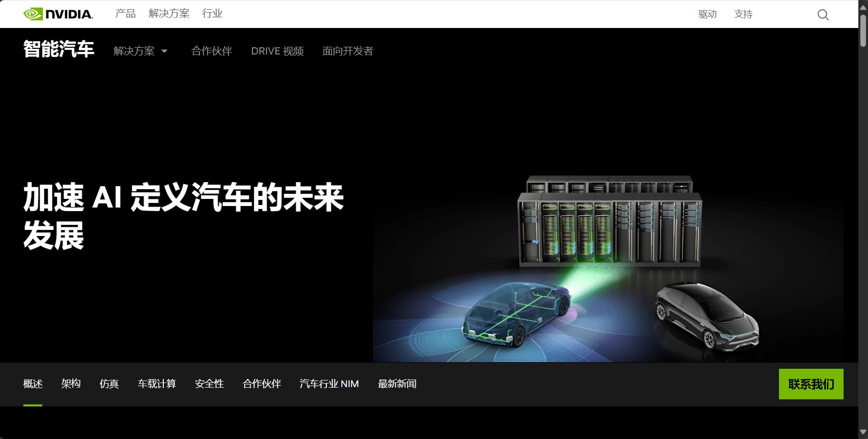Click the vertical scrollbar thumb
The width and height of the screenshot is (868, 439).
point(863,31)
